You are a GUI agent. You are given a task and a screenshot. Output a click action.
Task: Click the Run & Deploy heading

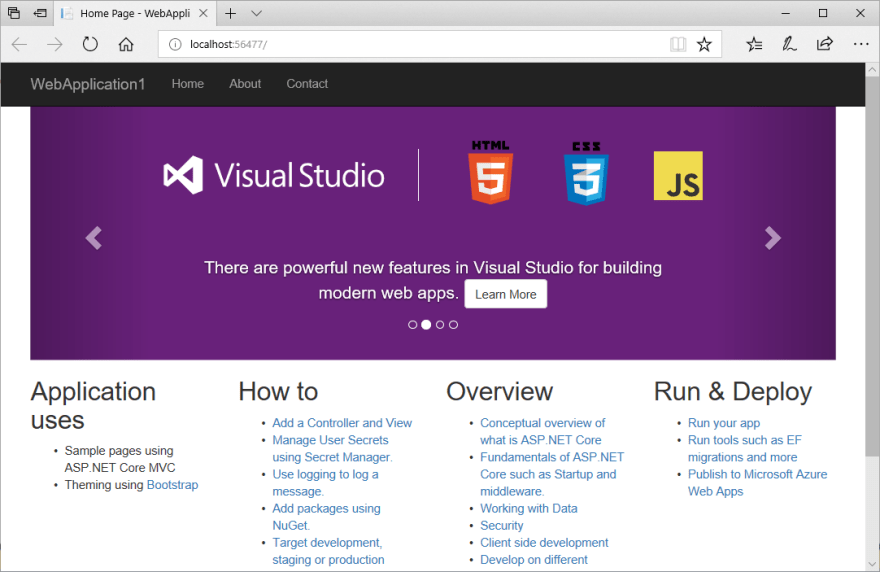pos(733,392)
